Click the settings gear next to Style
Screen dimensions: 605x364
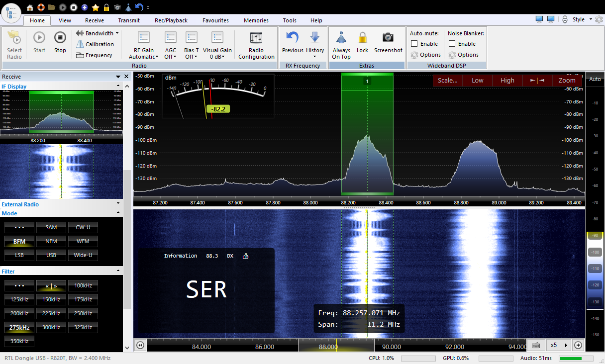pos(599,19)
